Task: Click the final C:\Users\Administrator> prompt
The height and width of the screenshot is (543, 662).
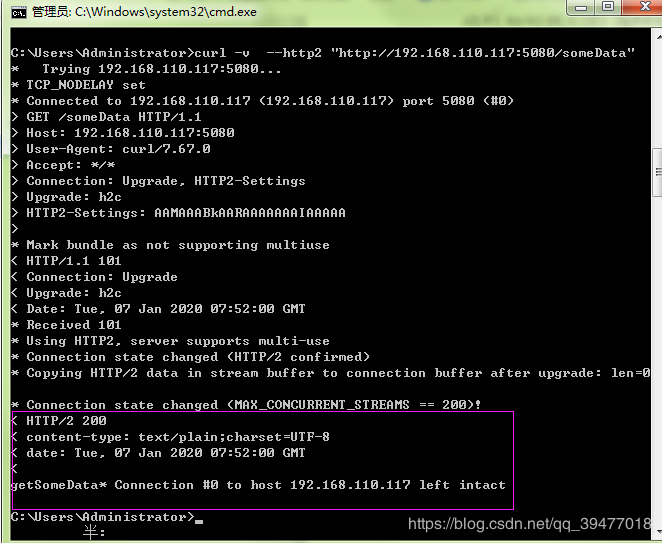Action: coord(103,517)
